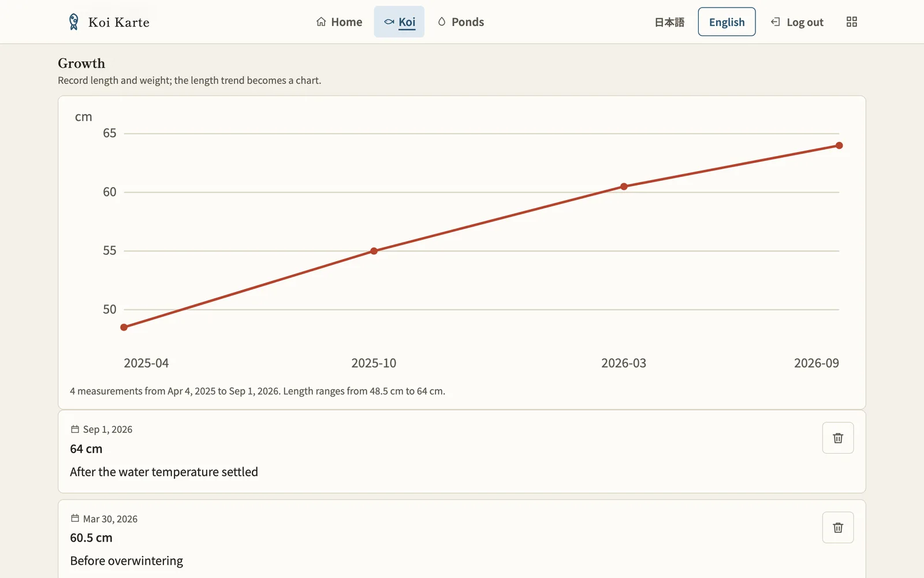Click the chart point at 2026-03
The width and height of the screenshot is (924, 578).
point(624,186)
